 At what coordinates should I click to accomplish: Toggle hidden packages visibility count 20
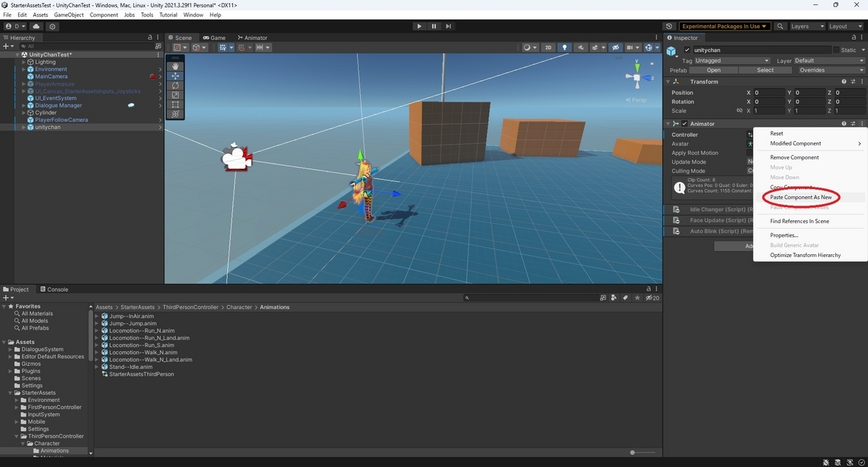tap(652, 298)
